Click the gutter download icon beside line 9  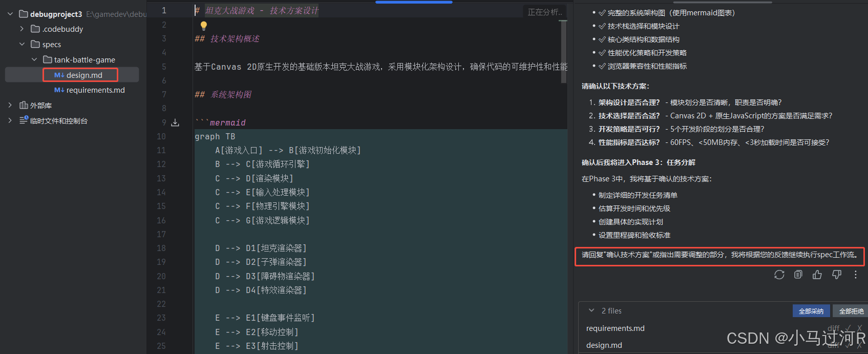(175, 122)
